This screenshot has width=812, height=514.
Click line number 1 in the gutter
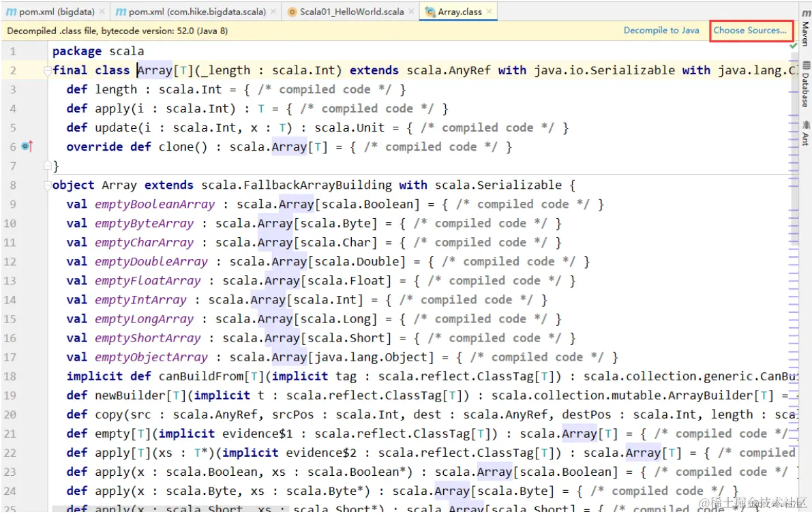[x=13, y=51]
